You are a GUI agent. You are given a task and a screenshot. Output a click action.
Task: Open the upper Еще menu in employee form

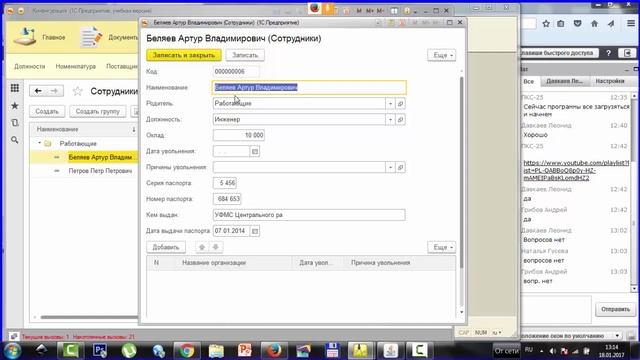[x=441, y=55]
